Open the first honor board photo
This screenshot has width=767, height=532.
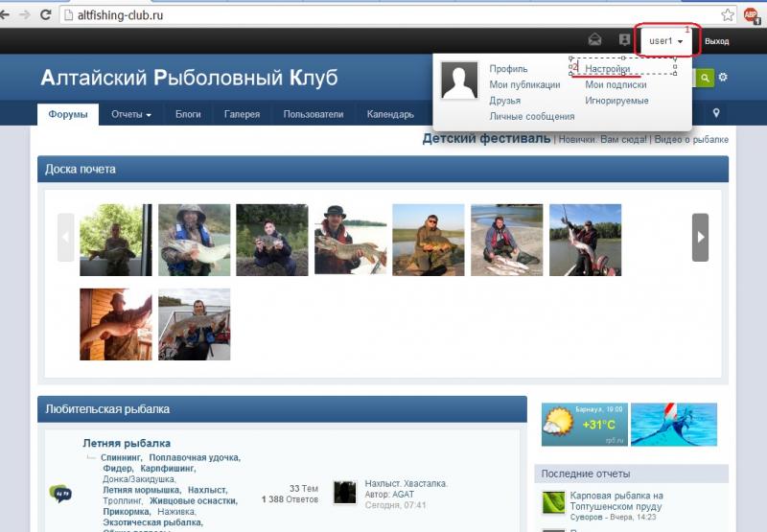(x=115, y=240)
